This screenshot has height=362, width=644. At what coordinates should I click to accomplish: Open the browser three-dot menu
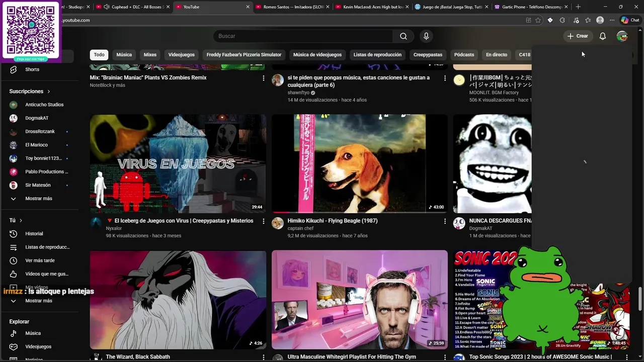[612, 20]
